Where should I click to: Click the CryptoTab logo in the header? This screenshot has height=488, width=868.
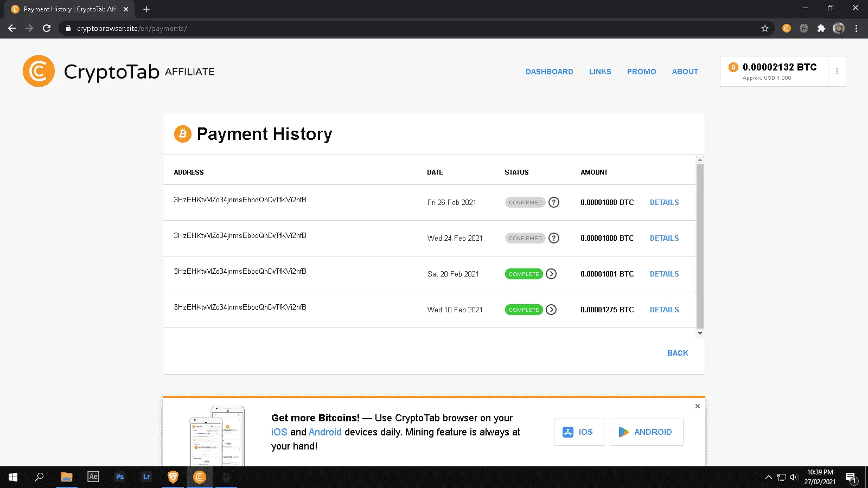[x=118, y=71]
